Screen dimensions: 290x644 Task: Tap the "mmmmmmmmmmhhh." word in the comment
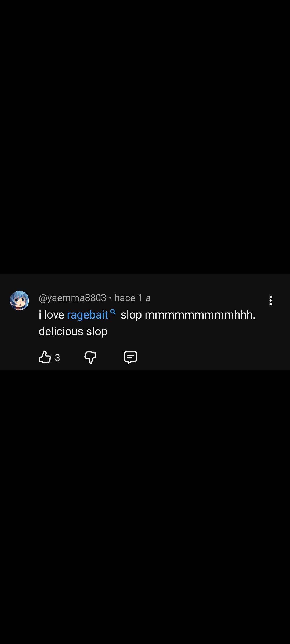(x=200, y=315)
